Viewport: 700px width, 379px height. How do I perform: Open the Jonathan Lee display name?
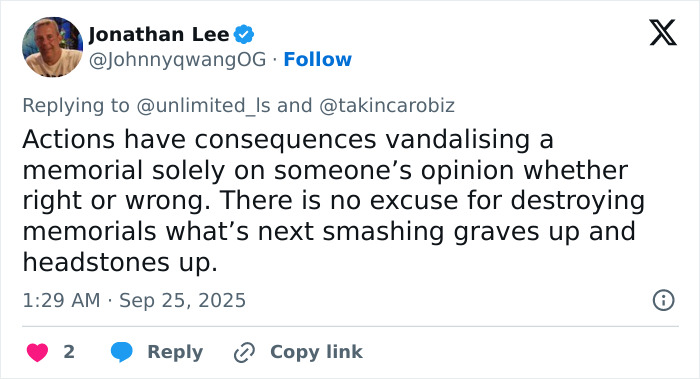pyautogui.click(x=159, y=34)
